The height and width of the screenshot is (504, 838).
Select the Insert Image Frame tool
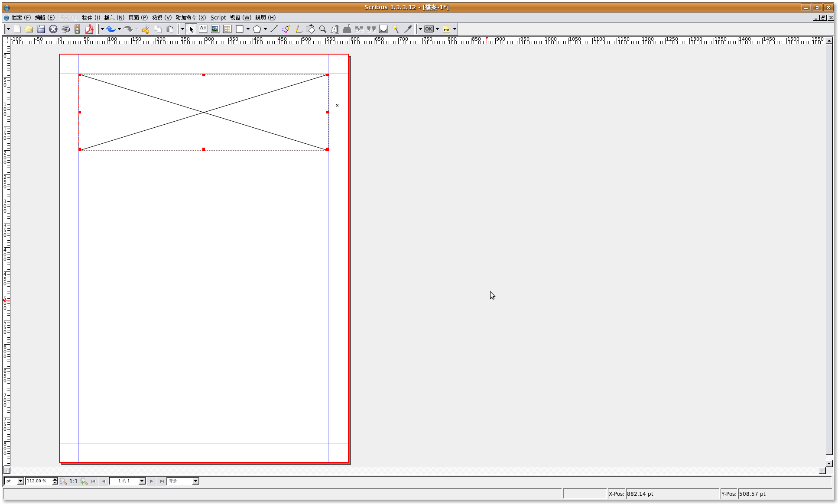click(x=215, y=29)
